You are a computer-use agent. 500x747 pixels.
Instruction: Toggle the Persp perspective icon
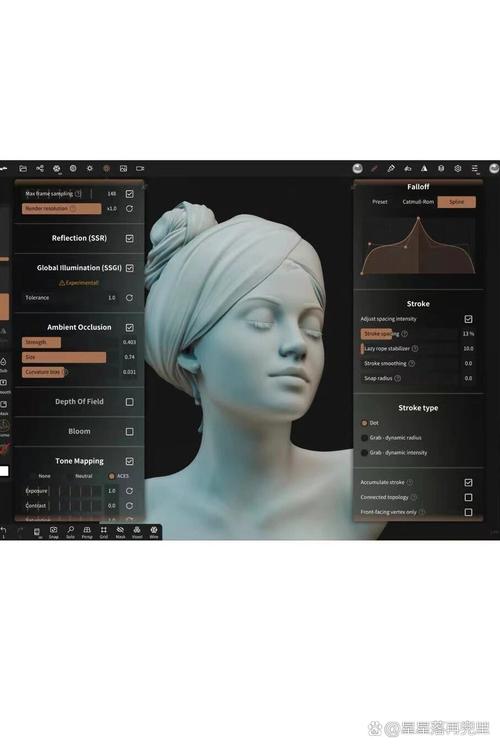click(87, 532)
